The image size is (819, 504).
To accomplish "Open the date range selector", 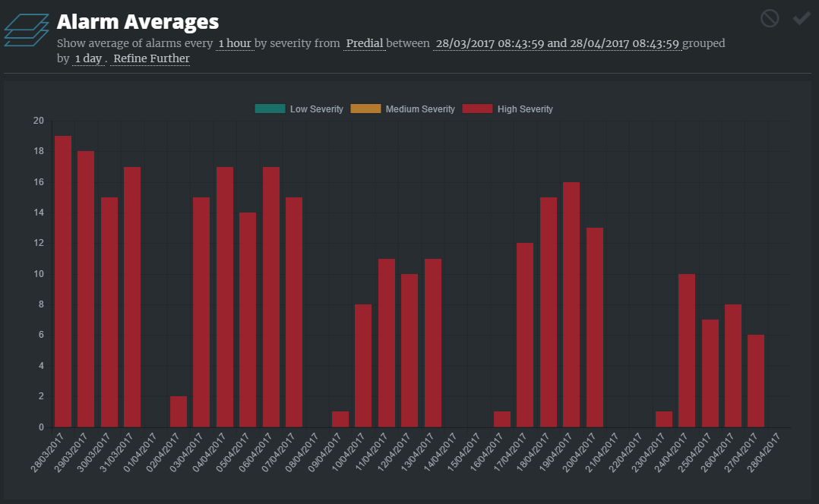I will [557, 43].
